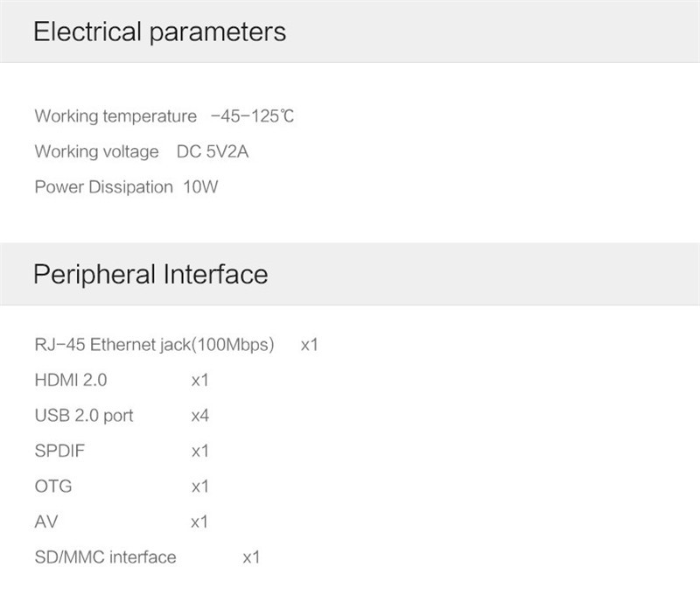Image resolution: width=700 pixels, height=589 pixels.
Task: Click the Power Dissipation label
Action: coord(103,186)
